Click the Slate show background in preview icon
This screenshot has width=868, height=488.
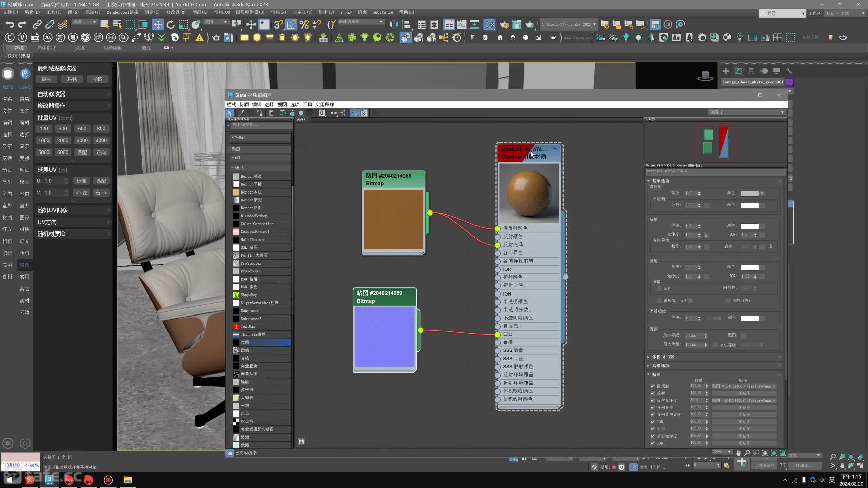[x=310, y=113]
